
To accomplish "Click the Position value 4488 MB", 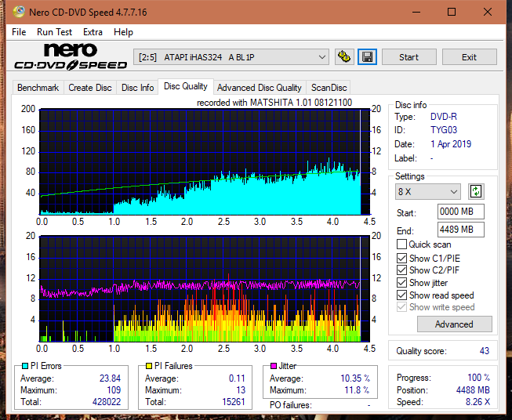I will point(473,390).
